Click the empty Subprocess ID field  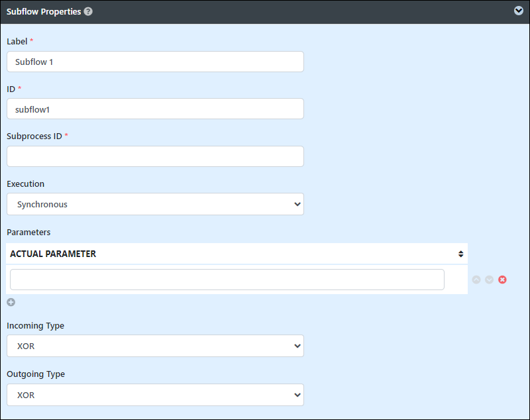[155, 156]
